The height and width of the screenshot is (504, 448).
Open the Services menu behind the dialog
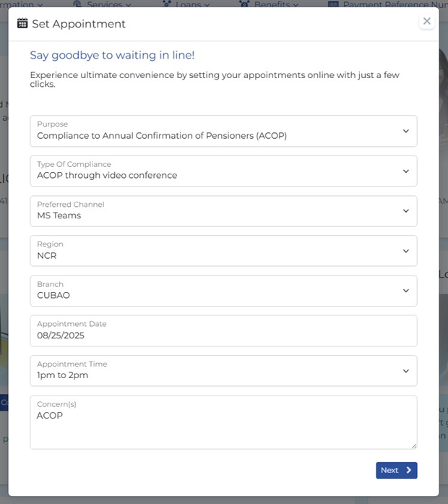[x=103, y=4]
